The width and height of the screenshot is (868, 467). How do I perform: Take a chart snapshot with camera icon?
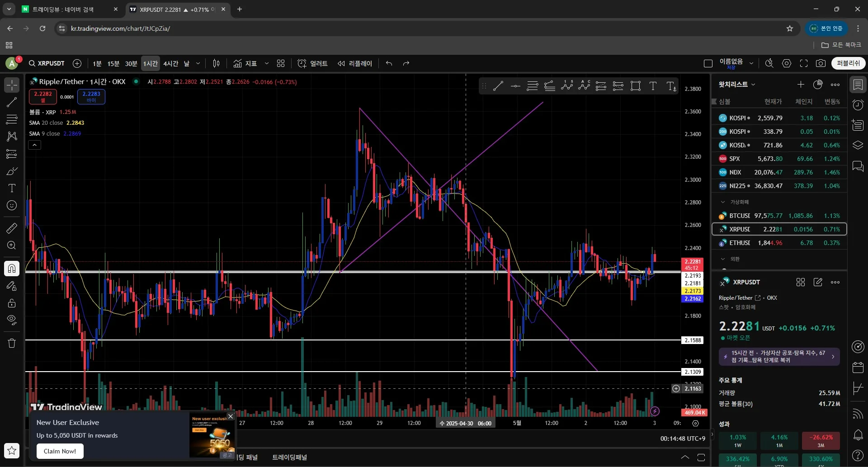point(821,63)
